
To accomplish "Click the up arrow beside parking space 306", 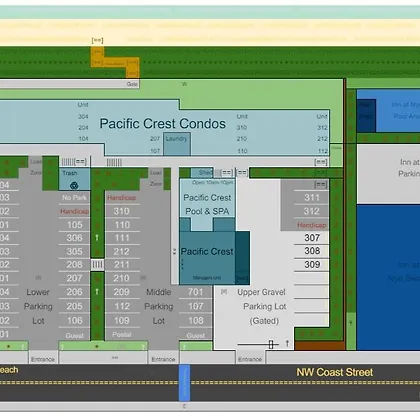I will [97, 237].
